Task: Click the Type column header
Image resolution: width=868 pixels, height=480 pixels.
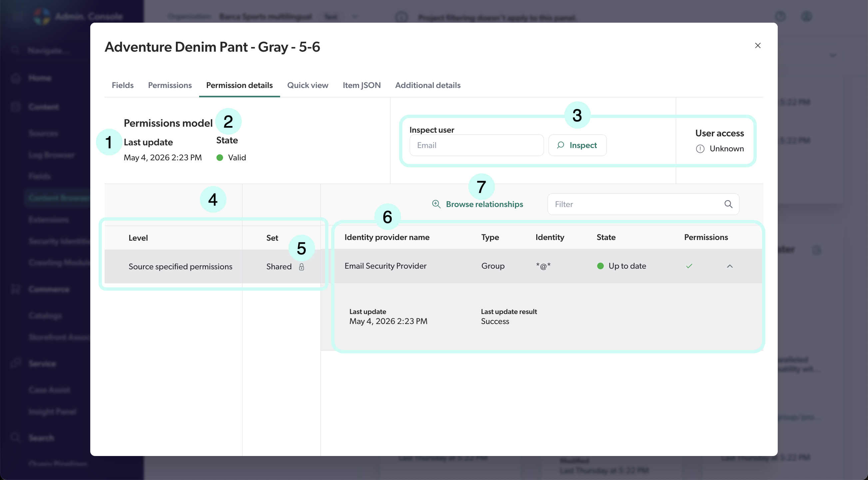Action: pos(490,237)
